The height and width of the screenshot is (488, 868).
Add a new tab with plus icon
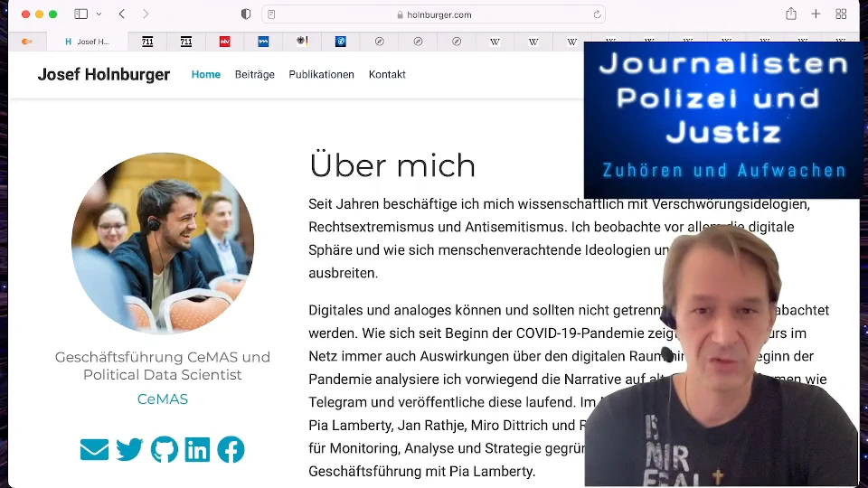click(816, 14)
